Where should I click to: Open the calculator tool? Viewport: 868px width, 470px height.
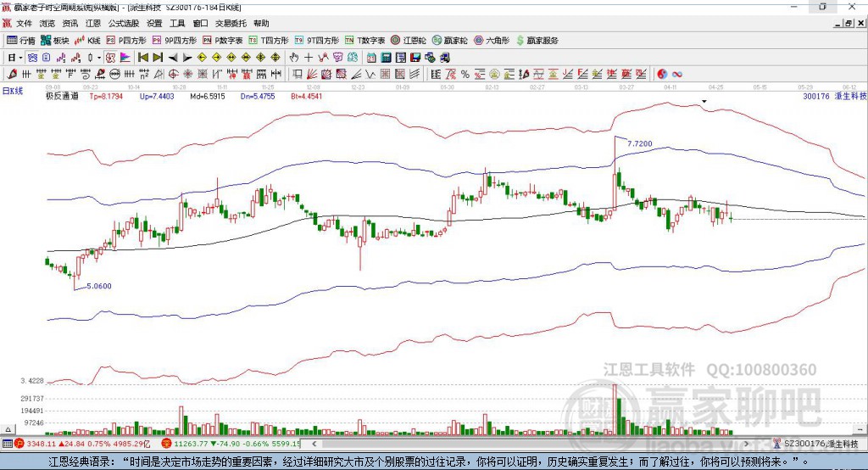pyautogui.click(x=386, y=58)
